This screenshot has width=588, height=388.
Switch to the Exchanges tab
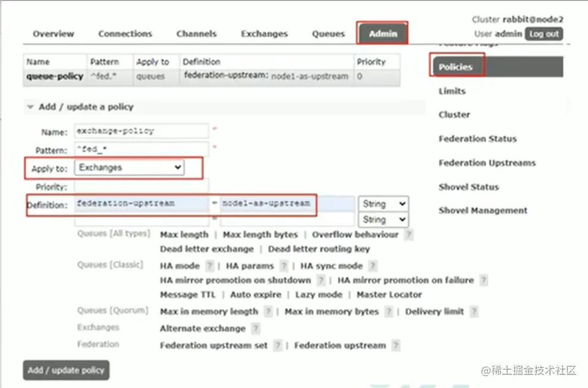(265, 34)
